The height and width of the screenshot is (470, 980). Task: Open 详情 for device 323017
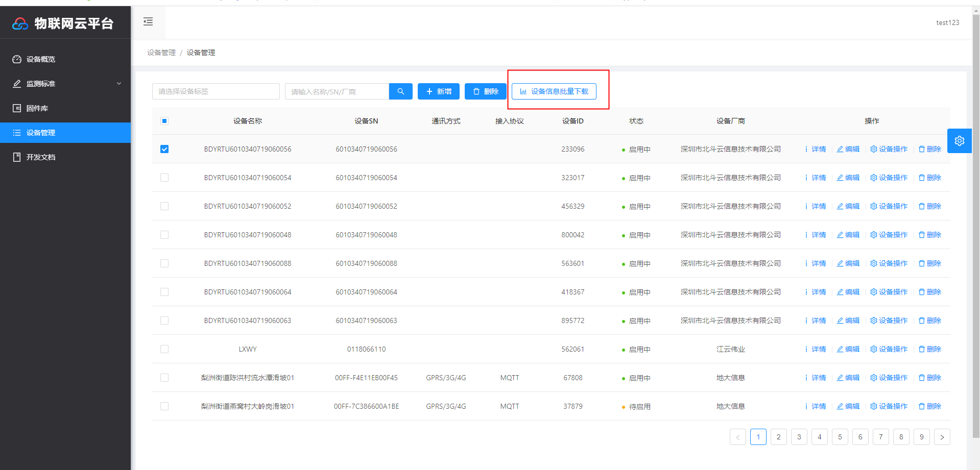pyautogui.click(x=816, y=178)
